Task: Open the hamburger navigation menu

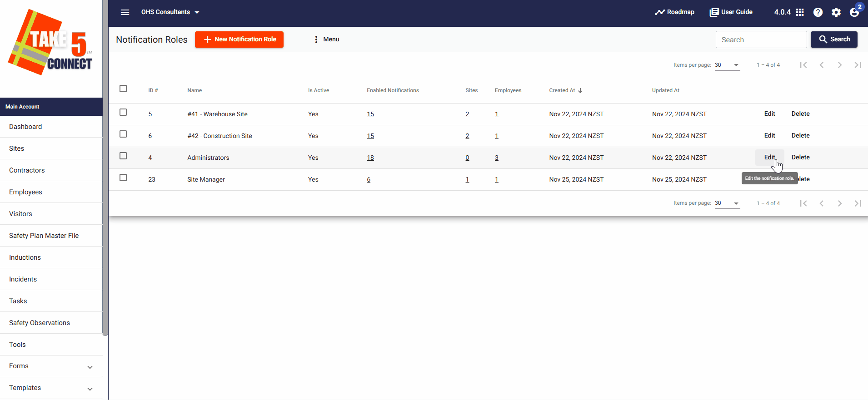Action: click(125, 12)
